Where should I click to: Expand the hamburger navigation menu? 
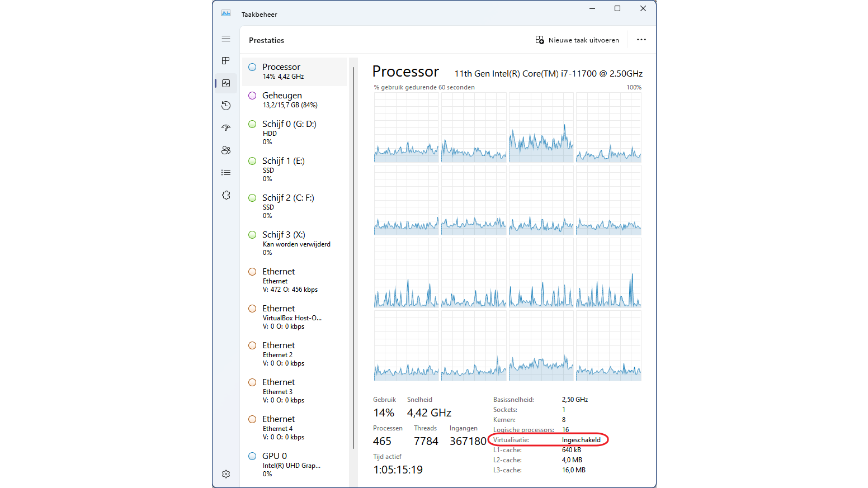point(226,39)
